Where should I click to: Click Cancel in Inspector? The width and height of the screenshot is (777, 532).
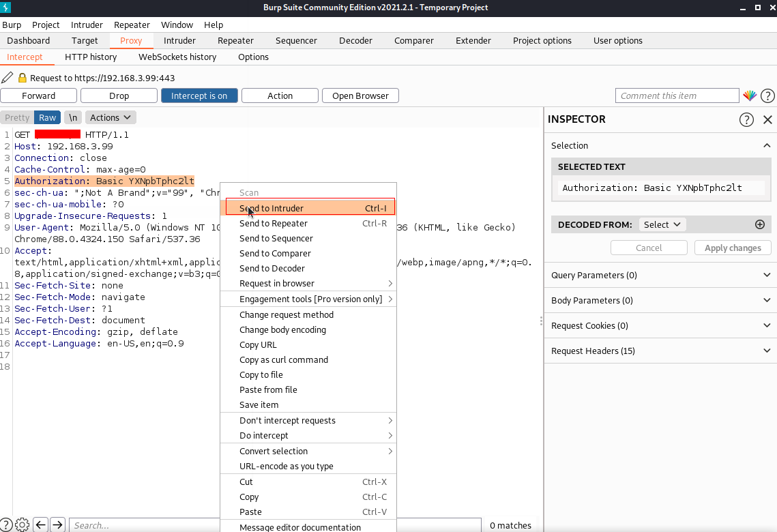coord(649,248)
